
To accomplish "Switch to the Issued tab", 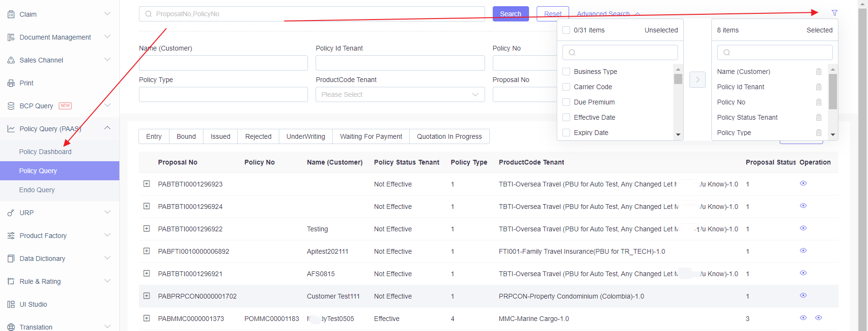I will coord(221,136).
